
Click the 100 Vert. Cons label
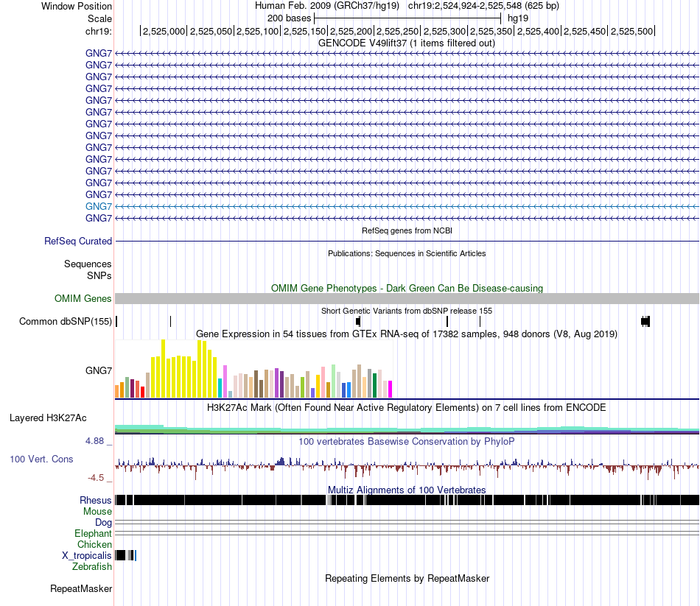[41, 459]
